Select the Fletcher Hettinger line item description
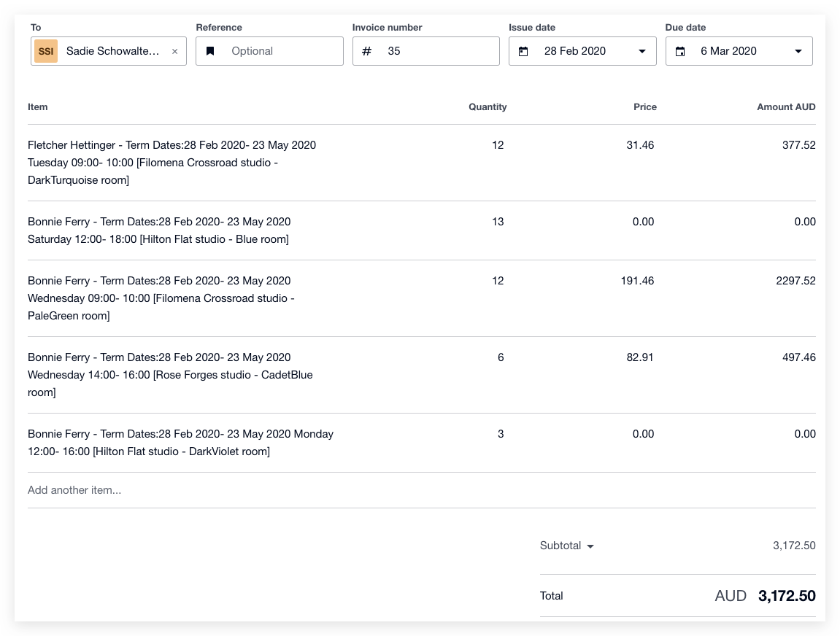This screenshot has width=840, height=636. (x=172, y=162)
